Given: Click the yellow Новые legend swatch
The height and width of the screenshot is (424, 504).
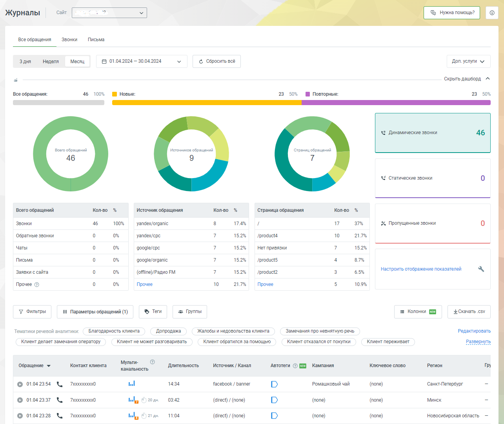Looking at the screenshot, I should pyautogui.click(x=115, y=94).
